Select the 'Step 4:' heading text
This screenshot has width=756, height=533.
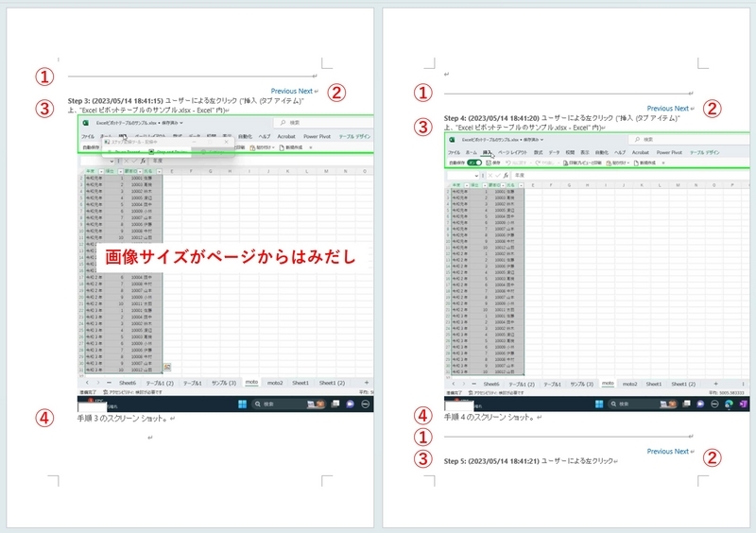point(455,118)
